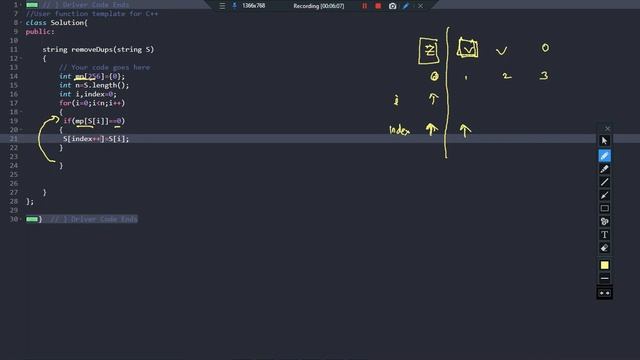
Task: Click the '// } Driver Code Ends' text on line 30
Action: pos(94,219)
